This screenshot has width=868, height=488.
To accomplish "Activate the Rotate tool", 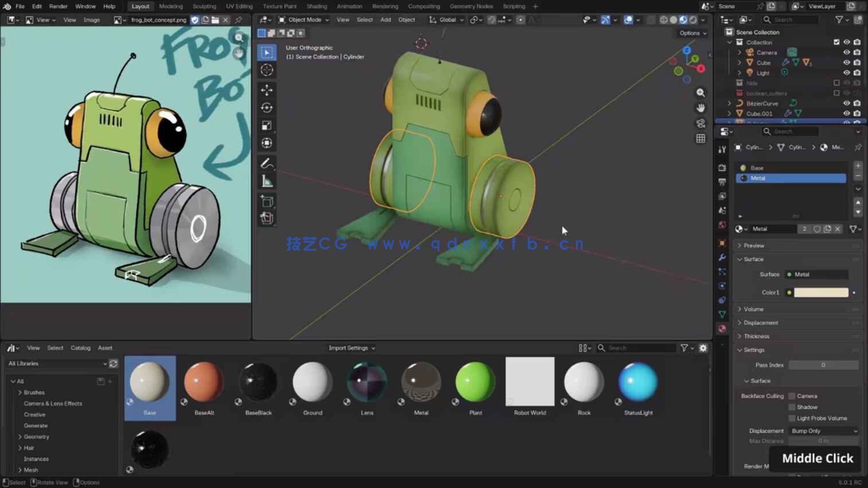I will 267,107.
